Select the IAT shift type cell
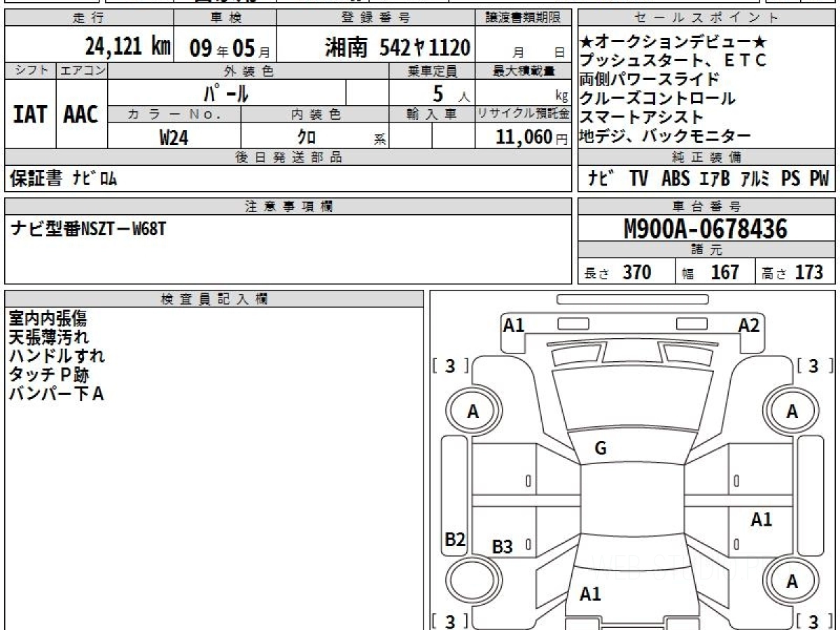 30,114
